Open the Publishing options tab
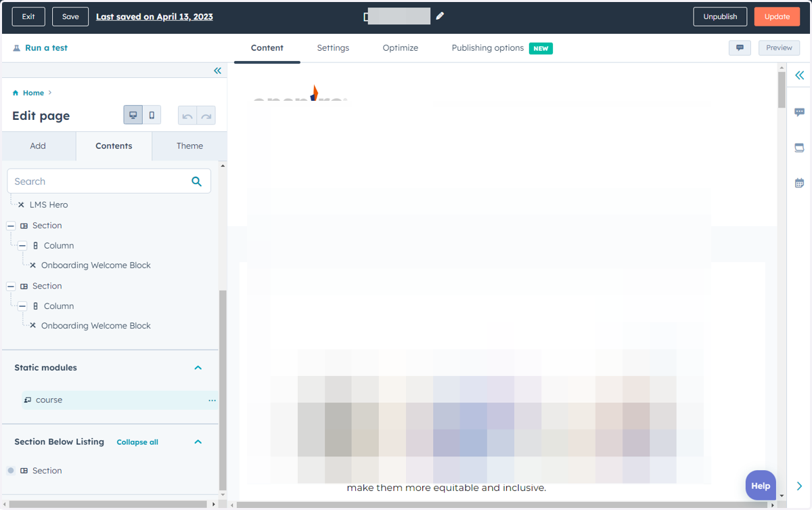The image size is (812, 510). coord(488,48)
